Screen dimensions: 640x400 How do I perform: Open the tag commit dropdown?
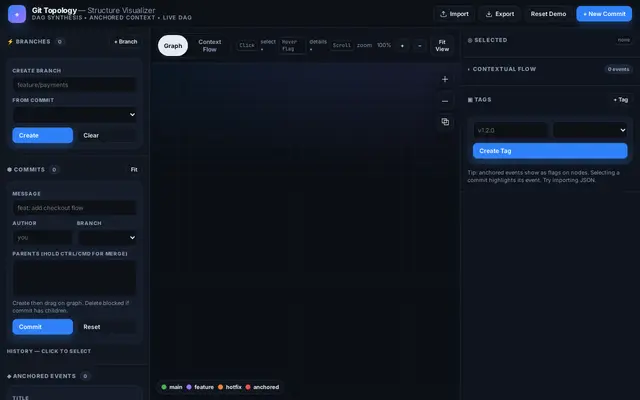(590, 130)
